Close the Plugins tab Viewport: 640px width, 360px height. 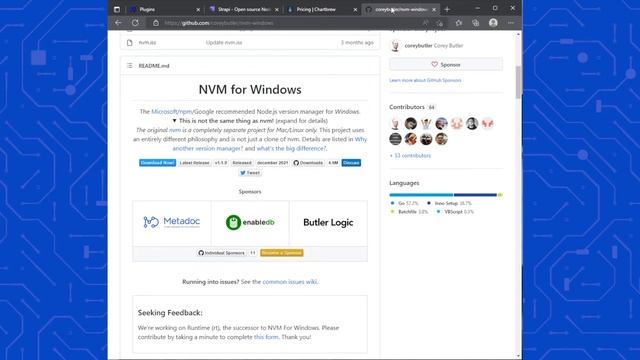(x=198, y=9)
